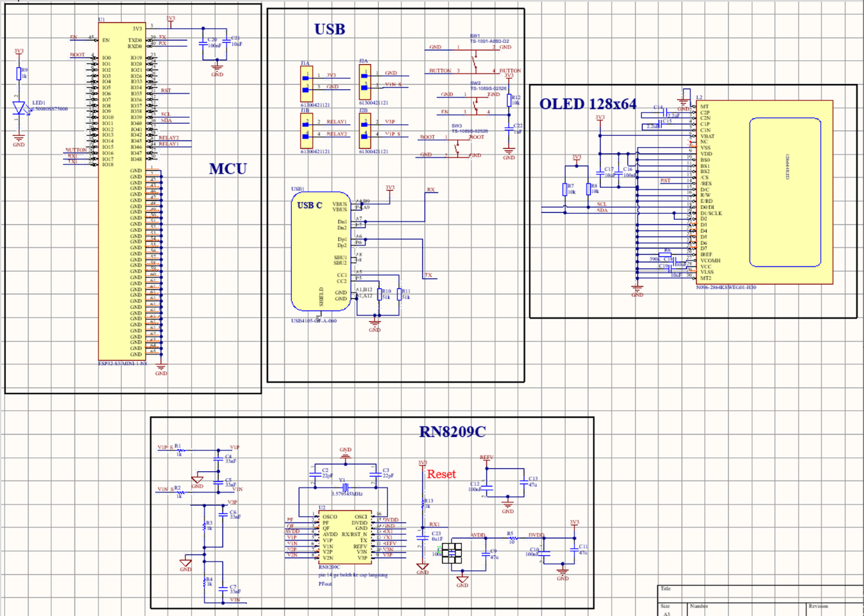This screenshot has width=864, height=616.
Task: Select the RN8209C U2 chip body
Action: [344, 537]
